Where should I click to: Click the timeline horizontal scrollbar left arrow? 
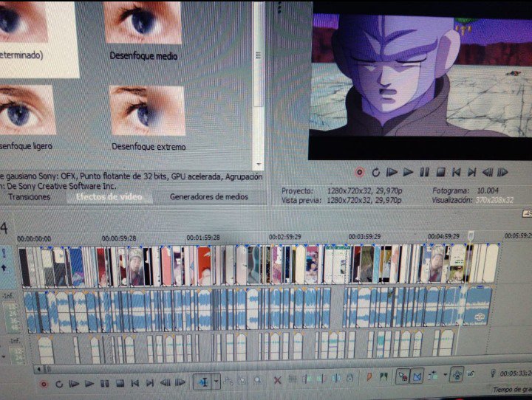coord(39,369)
